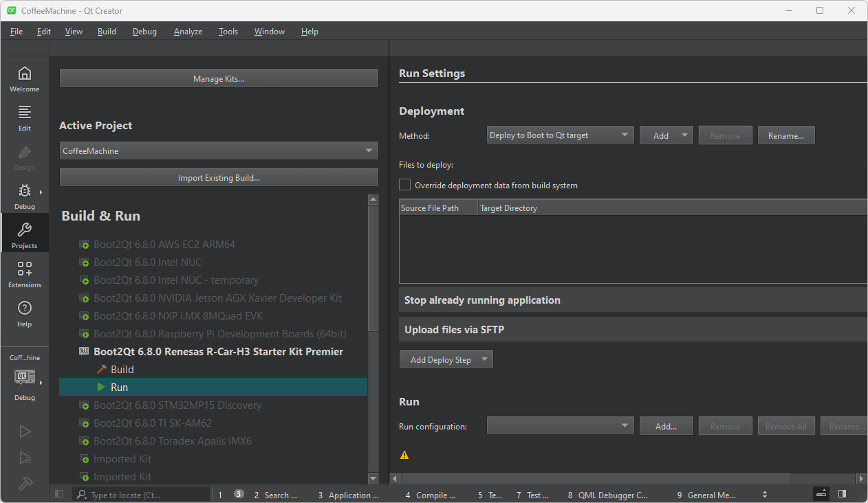The height and width of the screenshot is (503, 868).
Task: Toggle the left sidebar visibility icon
Action: (x=59, y=494)
